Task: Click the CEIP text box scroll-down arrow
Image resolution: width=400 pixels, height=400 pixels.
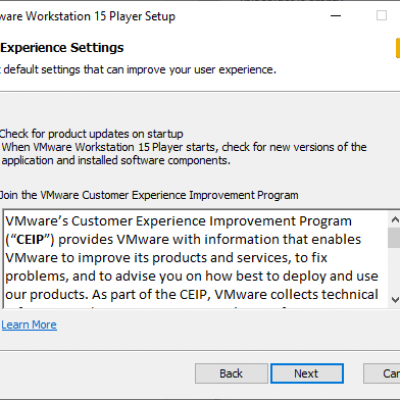Action: [395, 300]
